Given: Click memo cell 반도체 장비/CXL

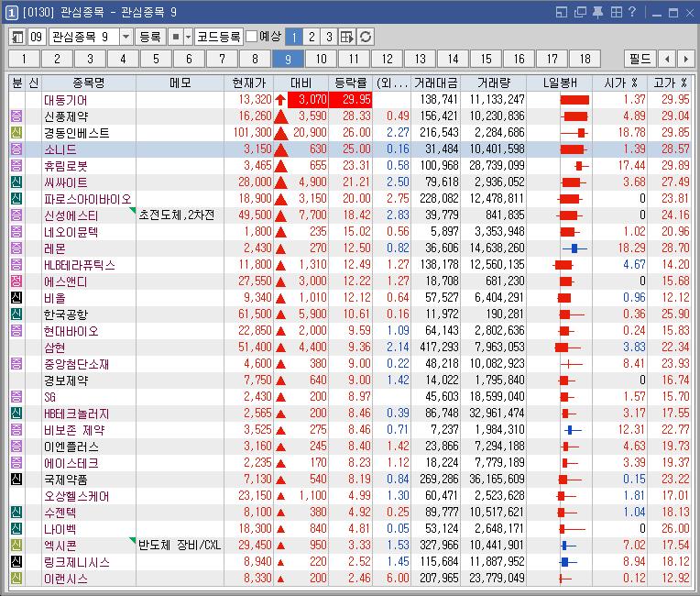Looking at the screenshot, I should click(180, 545).
